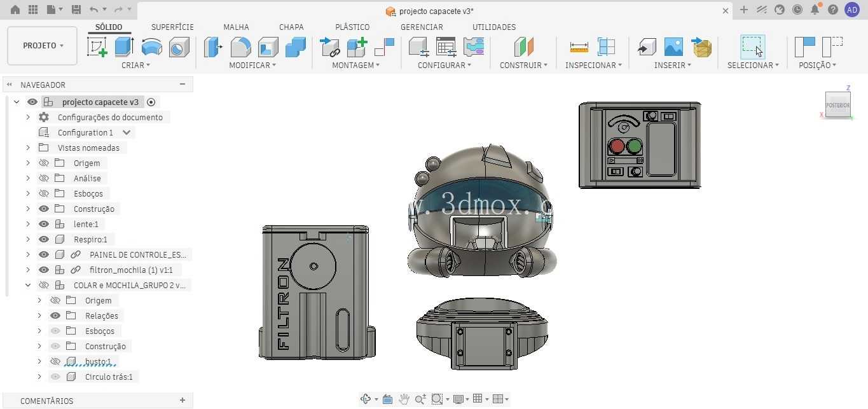Collapse the COLAR e MOCHILA_GRUPO 2 node
This screenshot has height=409, width=868.
coord(28,285)
